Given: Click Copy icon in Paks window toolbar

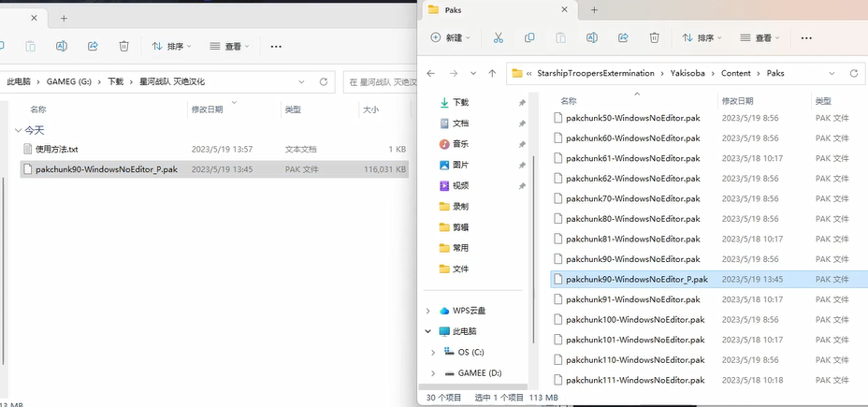Looking at the screenshot, I should [529, 37].
